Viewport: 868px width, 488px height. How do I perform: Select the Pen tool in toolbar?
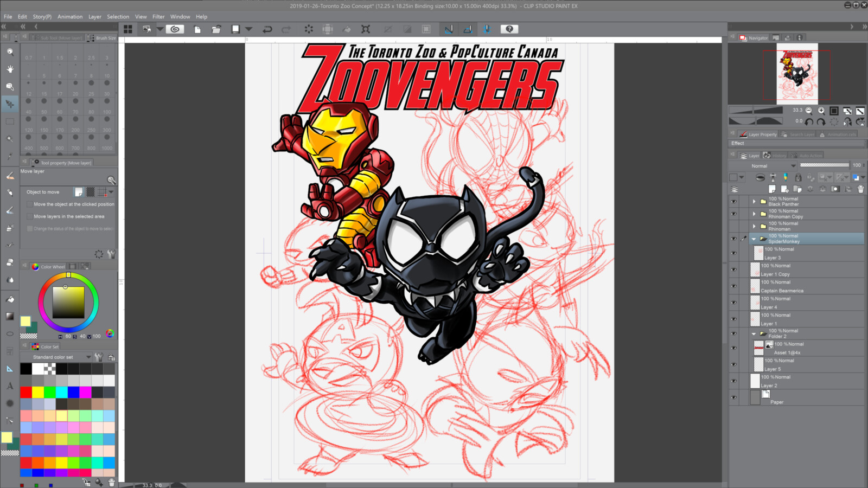10,176
